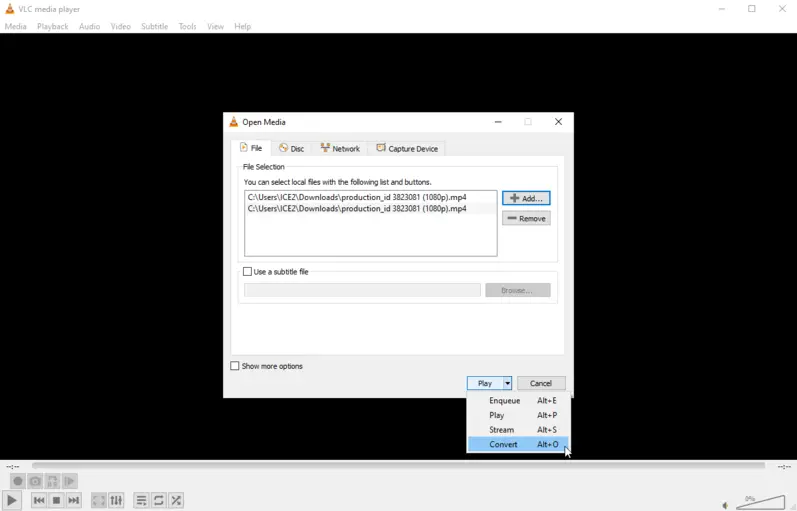This screenshot has height=511, width=797.
Task: Toggle the A-B loop button
Action: point(52,481)
